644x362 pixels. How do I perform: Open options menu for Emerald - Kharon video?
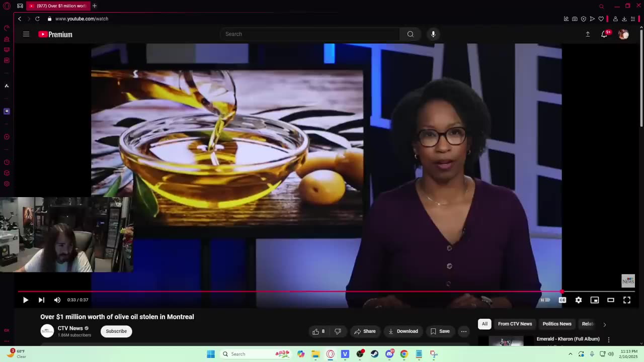[609, 340]
